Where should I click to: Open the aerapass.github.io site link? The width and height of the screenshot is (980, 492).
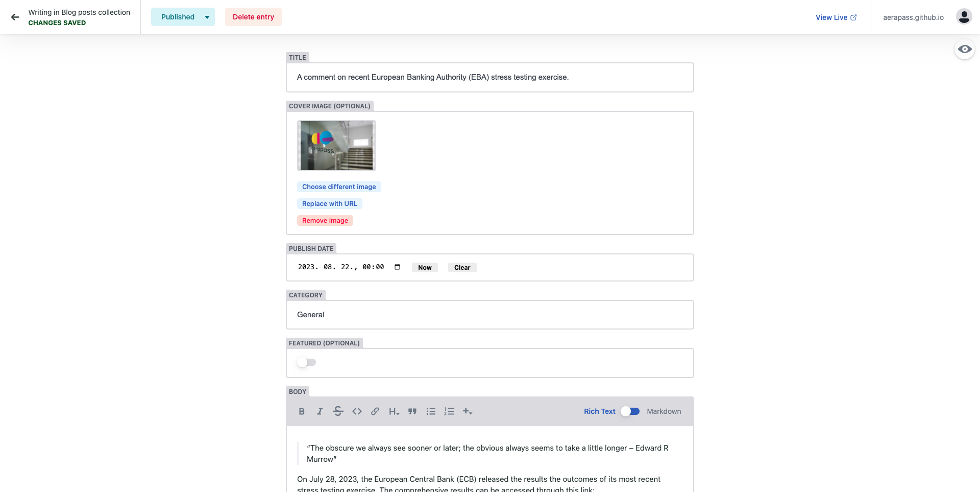(x=913, y=17)
